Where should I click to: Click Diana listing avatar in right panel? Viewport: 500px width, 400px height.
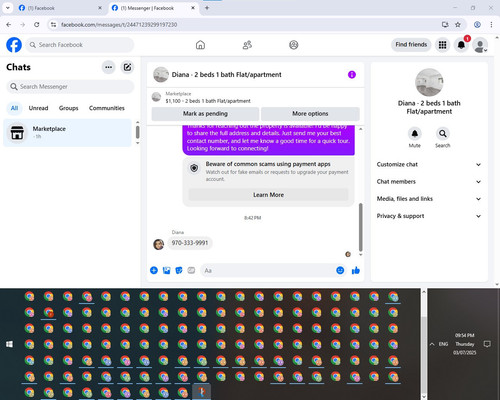pyautogui.click(x=429, y=82)
